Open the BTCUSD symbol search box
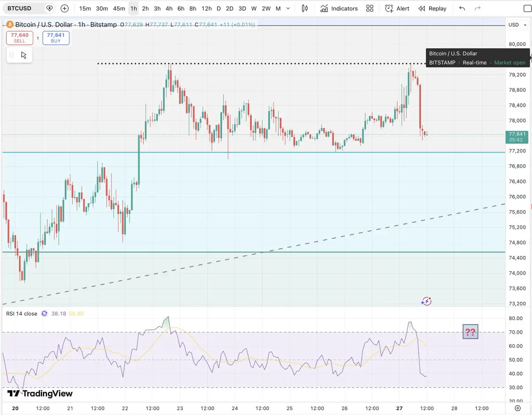This screenshot has width=532, height=415. [x=29, y=8]
